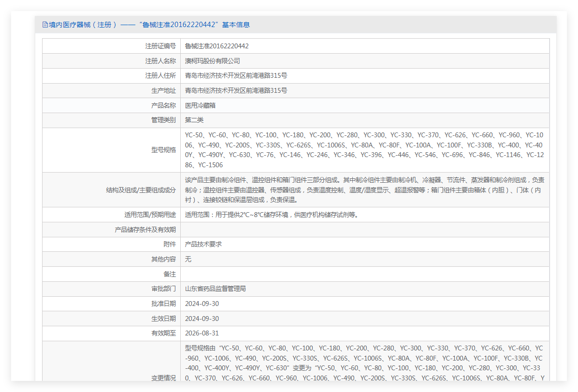Image resolution: width=578 pixels, height=392 pixels.
Task: Click the model list starting with YC-50
Action: [364, 150]
